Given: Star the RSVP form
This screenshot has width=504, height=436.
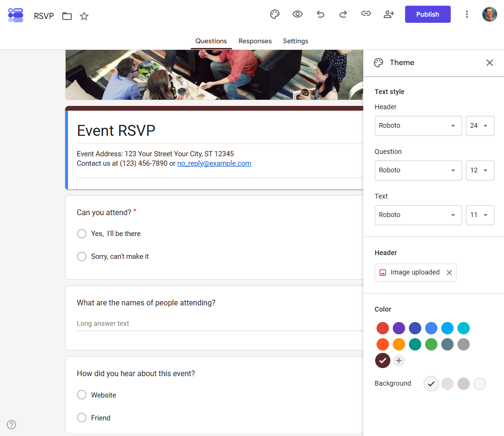Looking at the screenshot, I should 84,16.
